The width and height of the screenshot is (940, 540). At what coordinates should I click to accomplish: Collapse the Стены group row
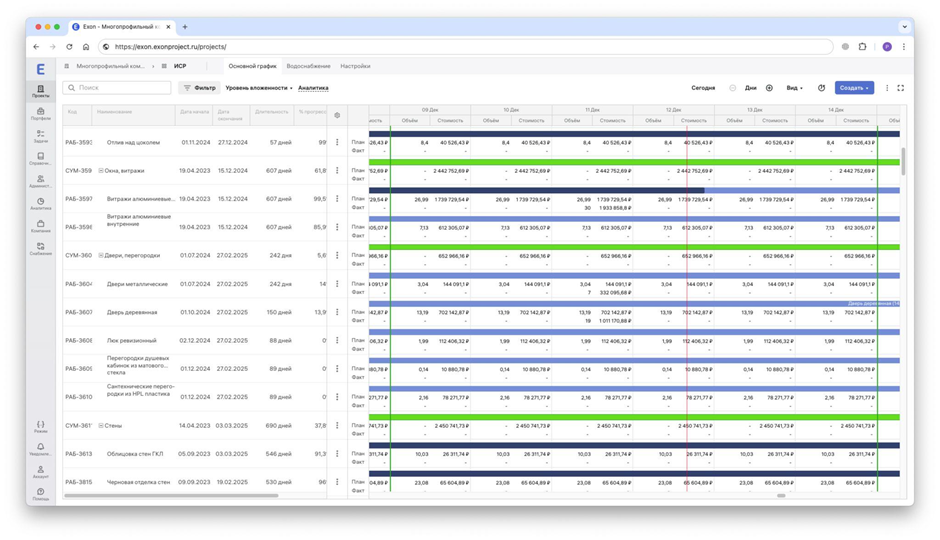101,426
